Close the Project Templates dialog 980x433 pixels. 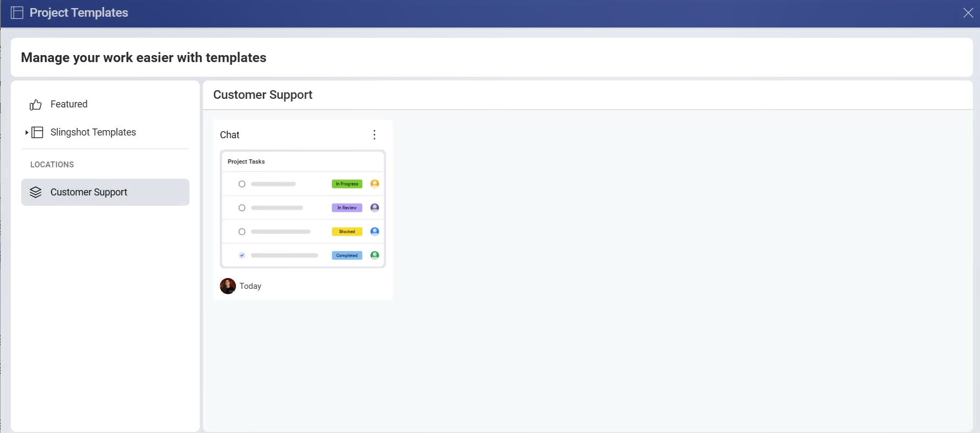pyautogui.click(x=968, y=13)
